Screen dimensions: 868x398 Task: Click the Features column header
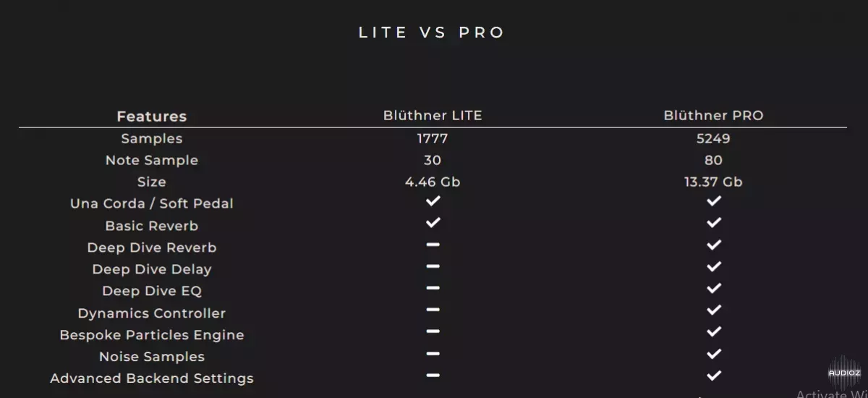pos(152,117)
